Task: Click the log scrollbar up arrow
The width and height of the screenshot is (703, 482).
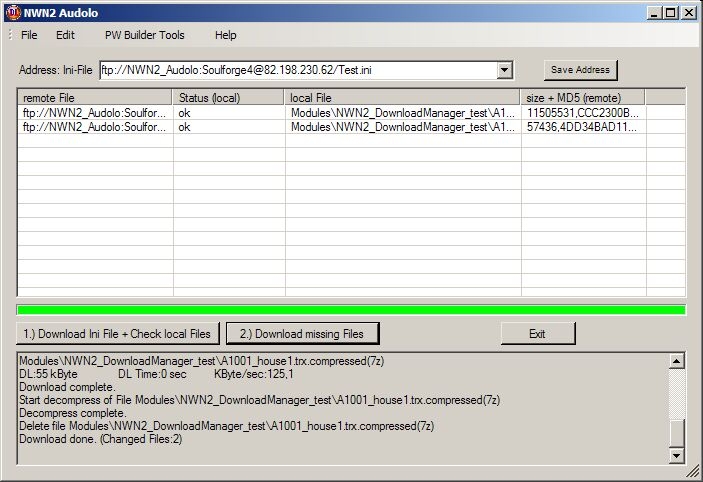Action: [x=677, y=361]
